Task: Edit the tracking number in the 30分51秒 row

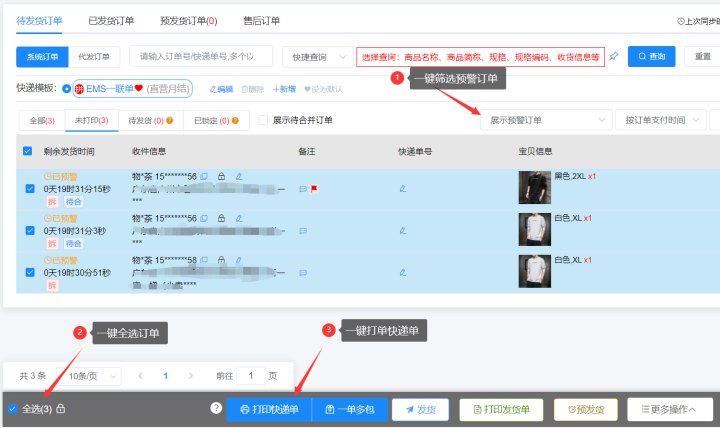Action: 403,272
